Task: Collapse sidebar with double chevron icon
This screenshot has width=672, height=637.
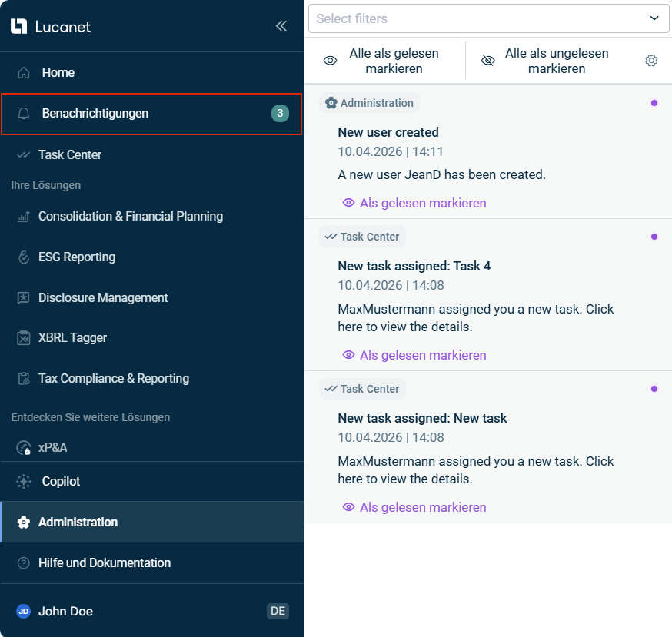Action: click(x=281, y=26)
